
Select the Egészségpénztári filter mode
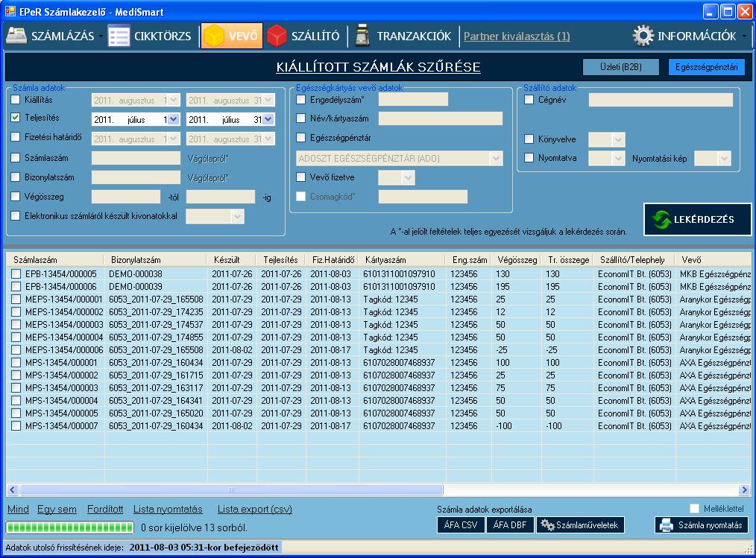706,67
